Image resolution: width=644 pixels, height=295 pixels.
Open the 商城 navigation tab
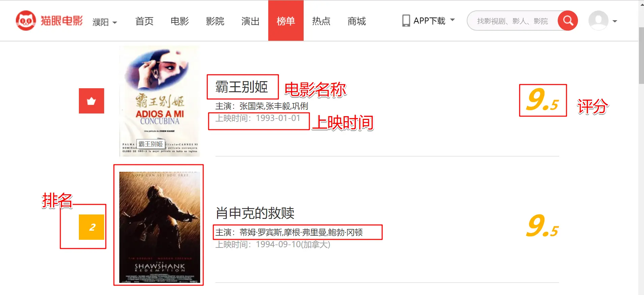(357, 21)
